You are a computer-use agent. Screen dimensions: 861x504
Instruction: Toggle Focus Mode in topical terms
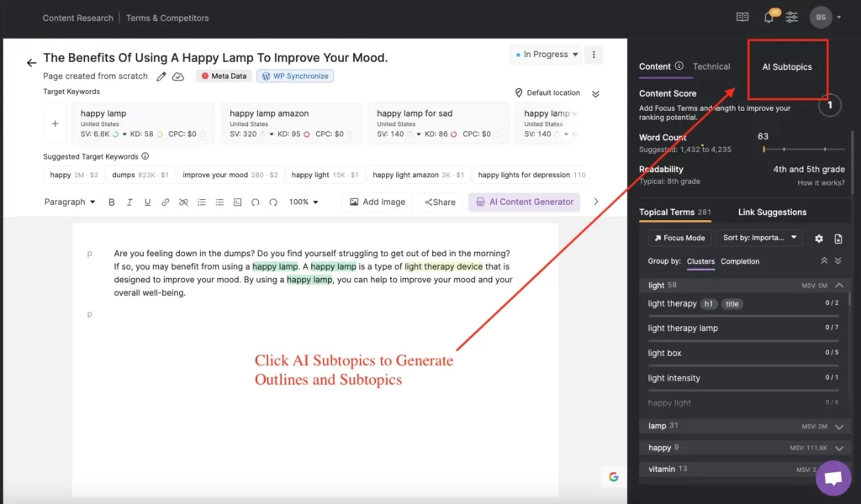(x=680, y=239)
